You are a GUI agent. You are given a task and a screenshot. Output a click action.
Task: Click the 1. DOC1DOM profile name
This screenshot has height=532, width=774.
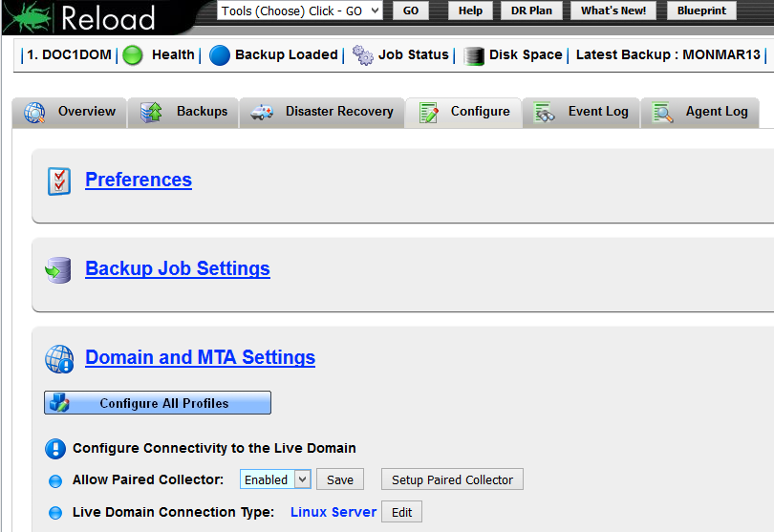[x=69, y=54]
